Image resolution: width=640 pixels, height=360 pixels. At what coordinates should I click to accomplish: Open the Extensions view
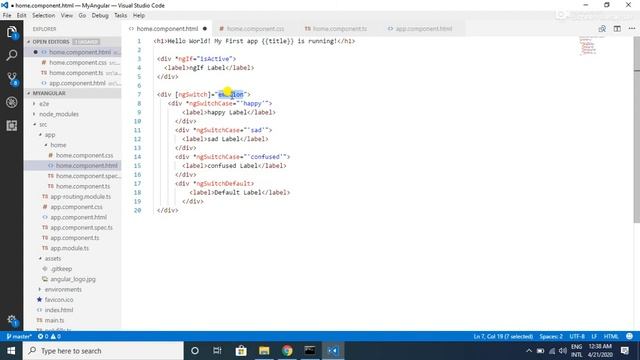pyautogui.click(x=11, y=125)
